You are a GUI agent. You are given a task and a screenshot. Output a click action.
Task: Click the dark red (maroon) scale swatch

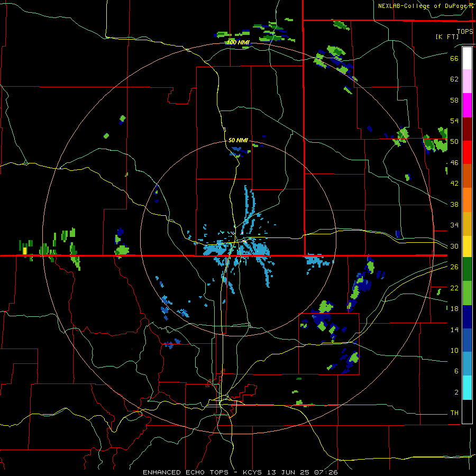tap(467, 129)
